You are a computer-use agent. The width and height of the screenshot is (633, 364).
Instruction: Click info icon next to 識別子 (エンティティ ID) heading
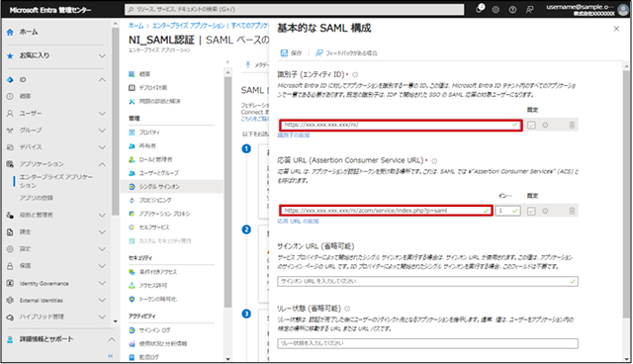pyautogui.click(x=355, y=74)
